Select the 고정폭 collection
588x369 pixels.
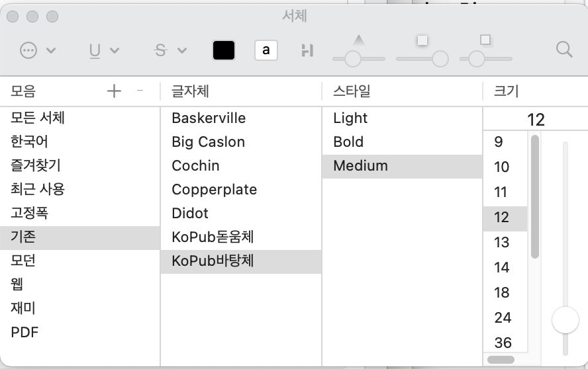click(80, 213)
